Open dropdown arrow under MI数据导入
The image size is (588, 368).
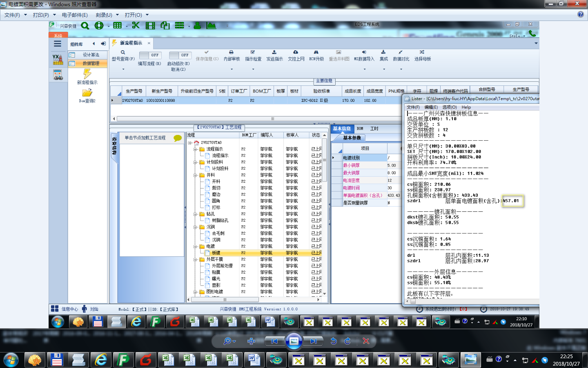(x=364, y=69)
